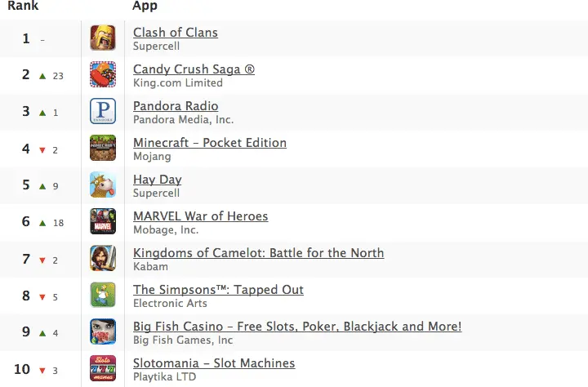This screenshot has height=387, width=588.
Task: Open Kingdoms of Camelot: Battle for the North
Action: (x=258, y=253)
